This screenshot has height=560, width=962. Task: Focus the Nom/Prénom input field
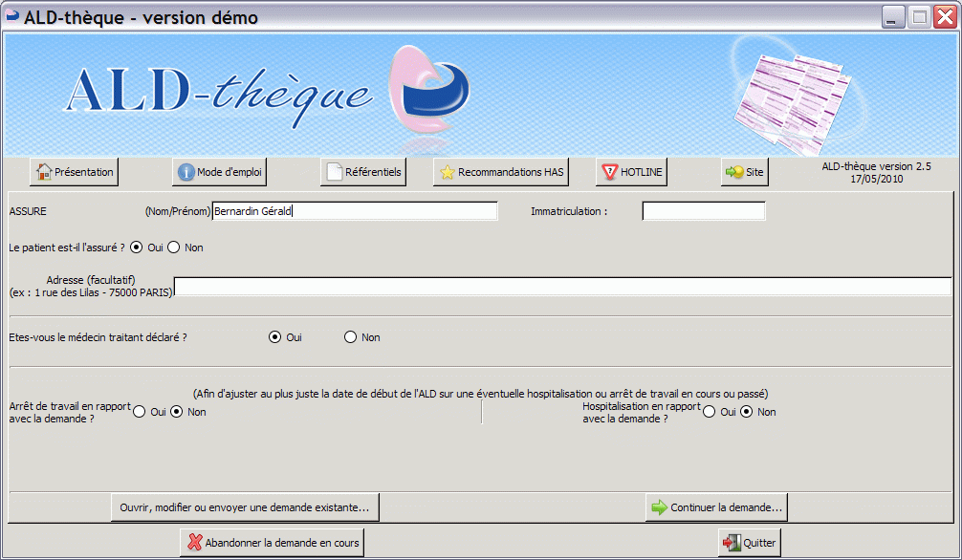[x=355, y=211]
